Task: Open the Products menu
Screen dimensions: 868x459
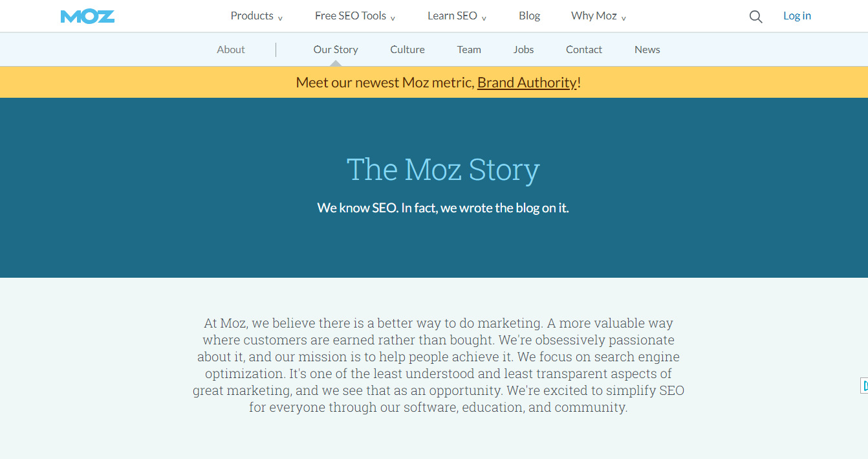Action: tap(251, 15)
